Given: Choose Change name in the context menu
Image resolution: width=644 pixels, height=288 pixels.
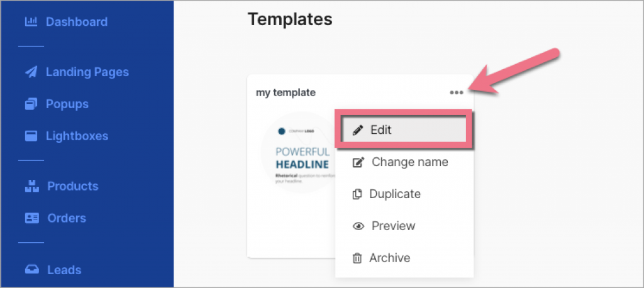Looking at the screenshot, I should (409, 162).
